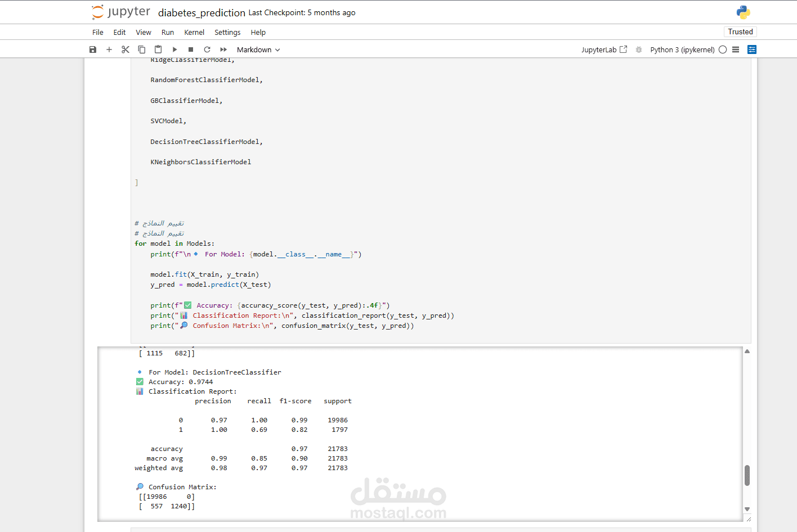Click the output scrollbar thumb
The image size is (797, 532).
(x=747, y=475)
